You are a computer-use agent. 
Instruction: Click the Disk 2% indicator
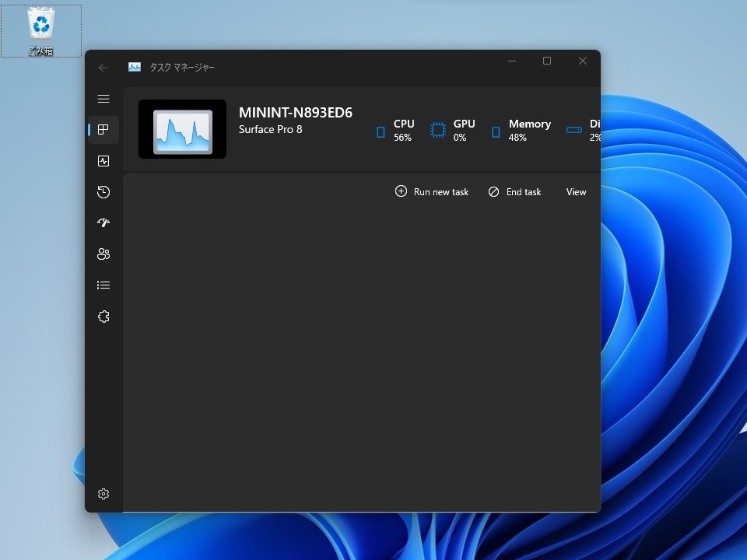[x=583, y=131]
